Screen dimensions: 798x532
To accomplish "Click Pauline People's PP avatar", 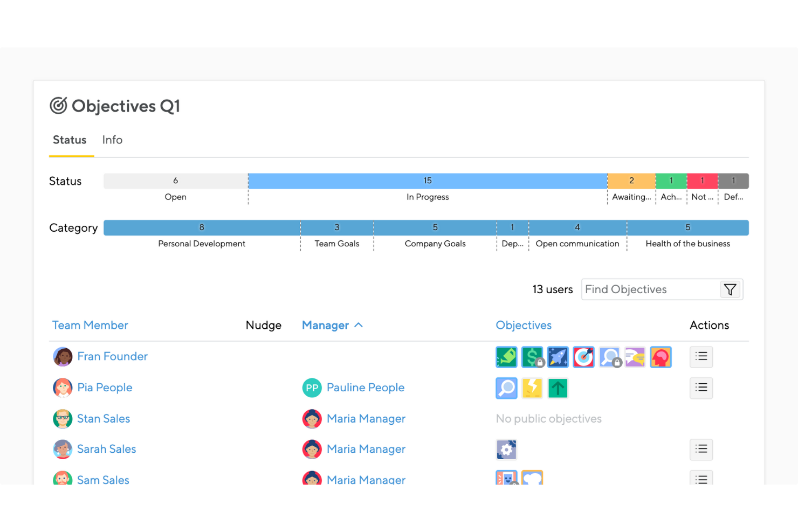I will 312,388.
